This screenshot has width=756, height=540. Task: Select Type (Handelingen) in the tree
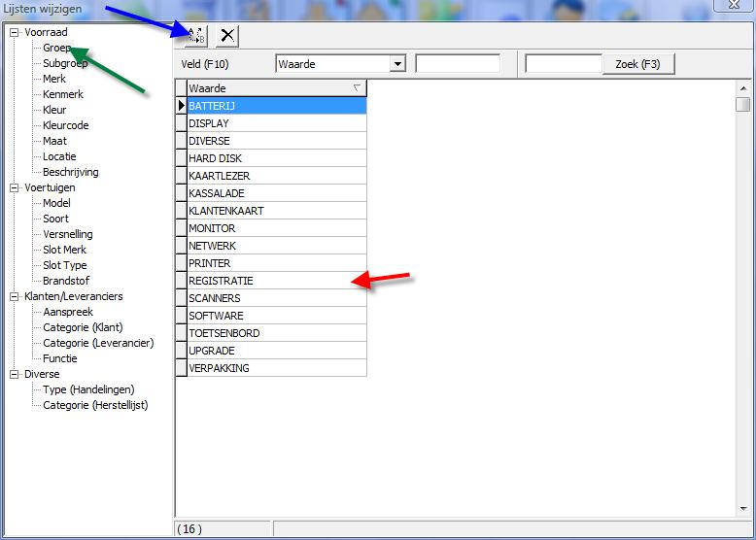[88, 389]
